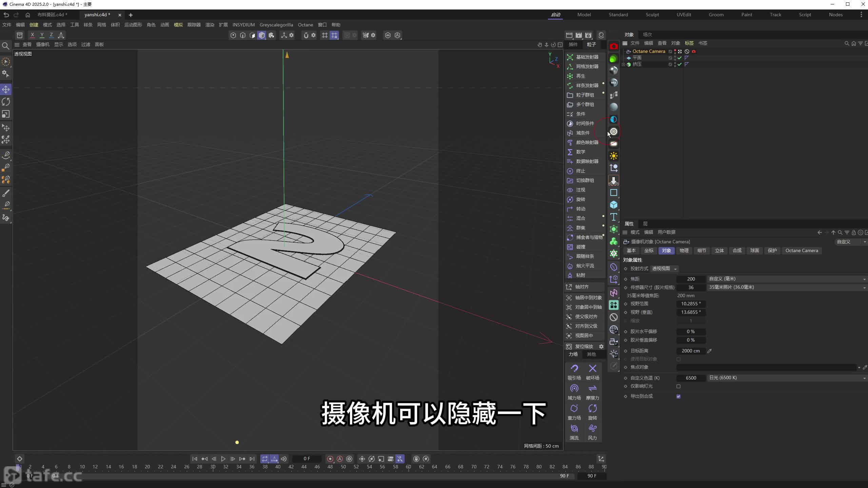Click the 颜色映射器 button
Viewport: 868px width, 488px height.
tap(585, 142)
